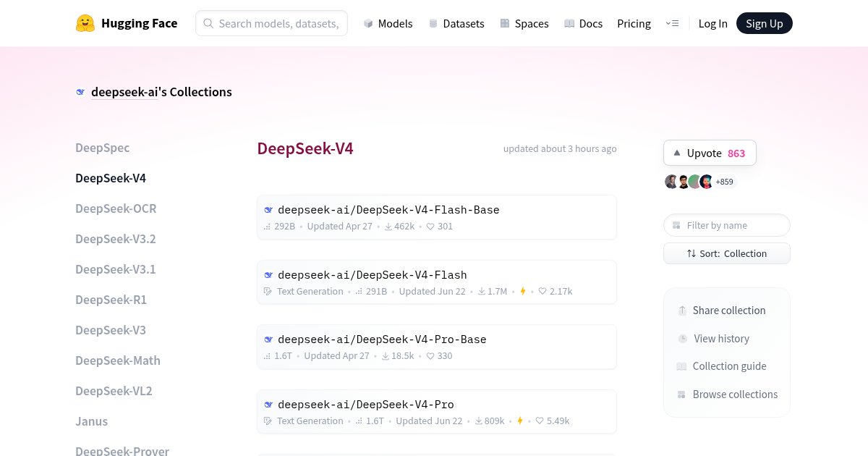Click the deepseek-ai whale avatar beside Collections

80,92
